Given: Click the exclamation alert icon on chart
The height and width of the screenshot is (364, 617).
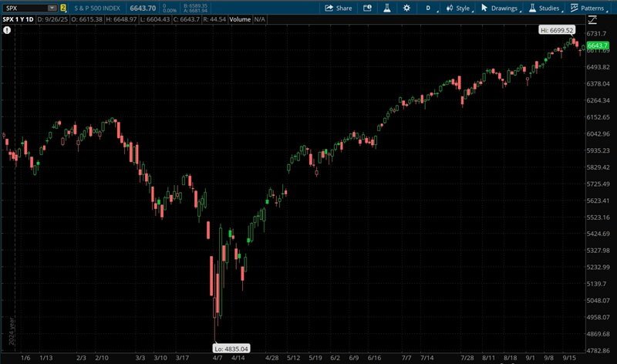Looking at the screenshot, I should (x=6, y=29).
